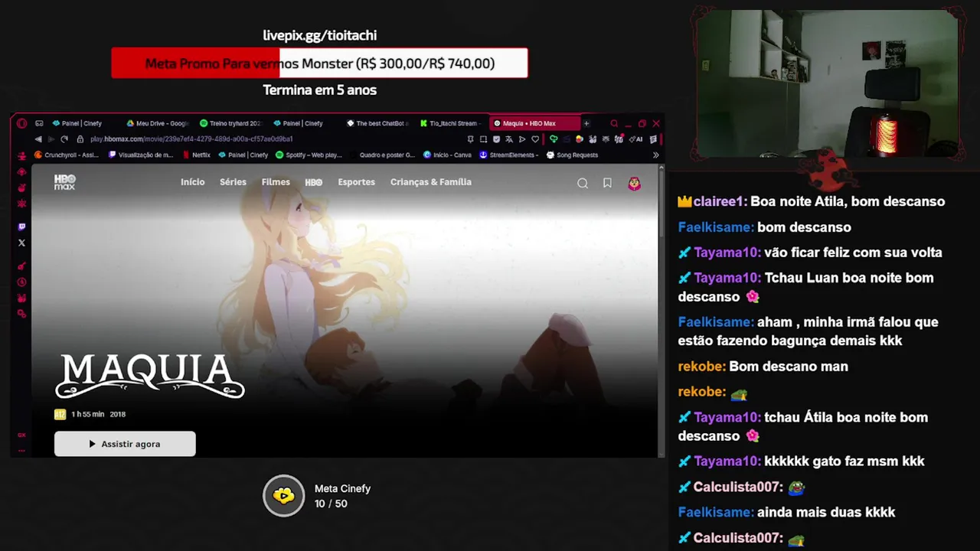Open the Visualização de m... Twitch bookmark
Image resolution: width=980 pixels, height=551 pixels.
[141, 155]
